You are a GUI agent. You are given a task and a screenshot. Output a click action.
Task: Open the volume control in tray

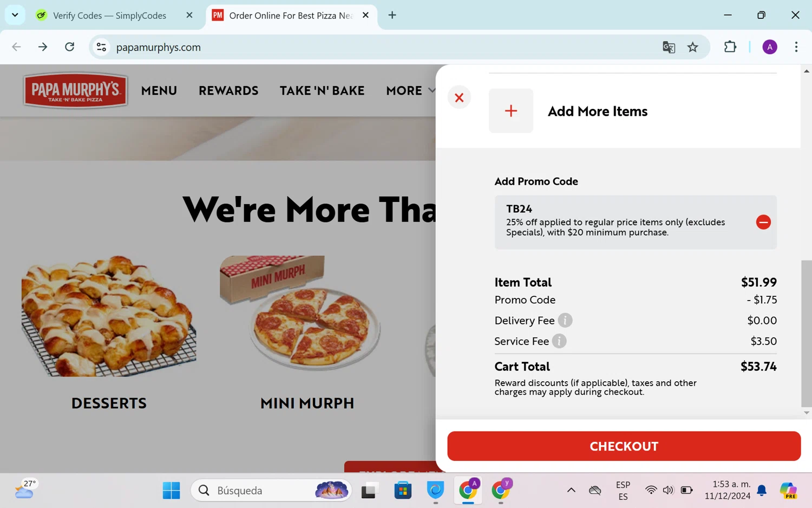(668, 490)
